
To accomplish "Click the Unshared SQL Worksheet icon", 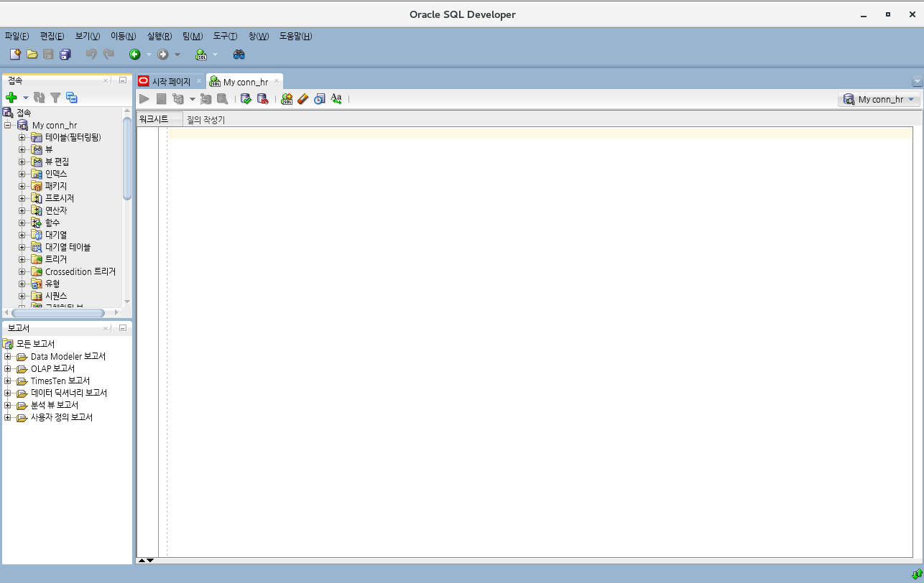I will pyautogui.click(x=287, y=98).
